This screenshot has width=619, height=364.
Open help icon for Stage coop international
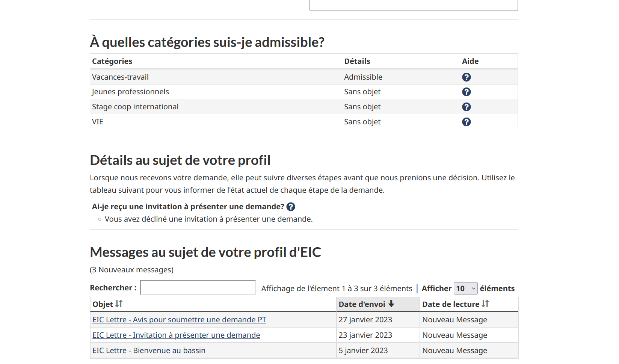[x=466, y=107]
